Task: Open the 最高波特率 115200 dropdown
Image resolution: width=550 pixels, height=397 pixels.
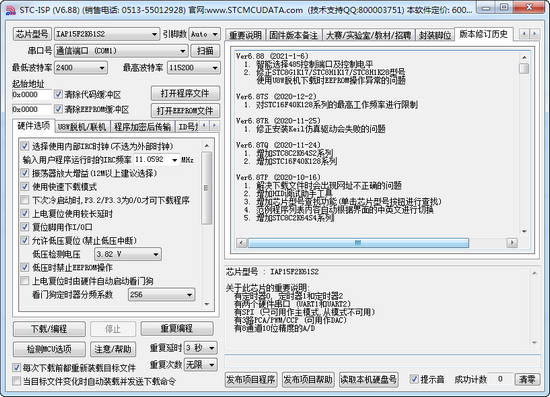Action: pos(194,68)
